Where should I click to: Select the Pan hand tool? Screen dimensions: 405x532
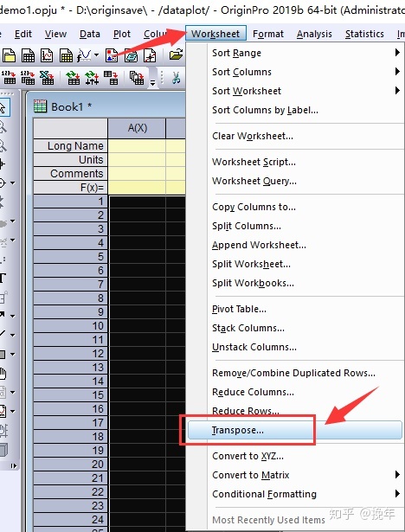pyautogui.click(x=3, y=374)
